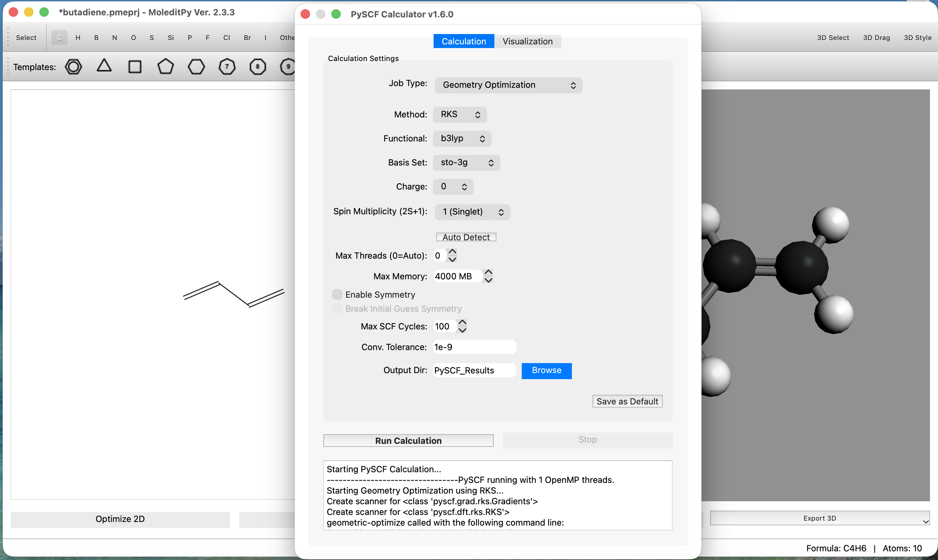This screenshot has width=938, height=560.
Task: Enable the Enable Symmetry checkbox
Action: 337,294
